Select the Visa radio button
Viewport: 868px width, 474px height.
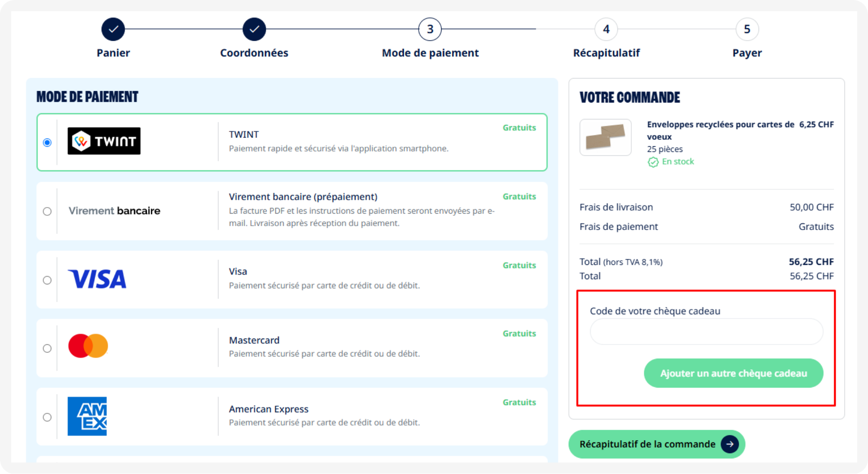pyautogui.click(x=47, y=280)
